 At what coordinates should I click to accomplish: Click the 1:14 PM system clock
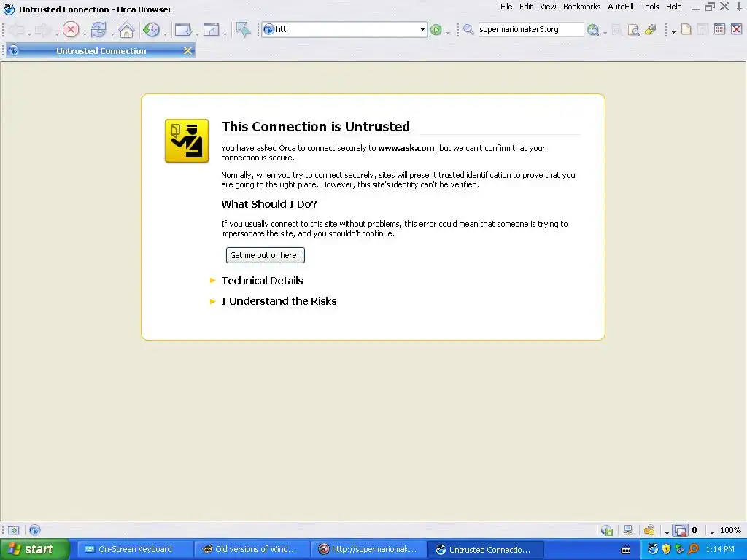click(720, 550)
